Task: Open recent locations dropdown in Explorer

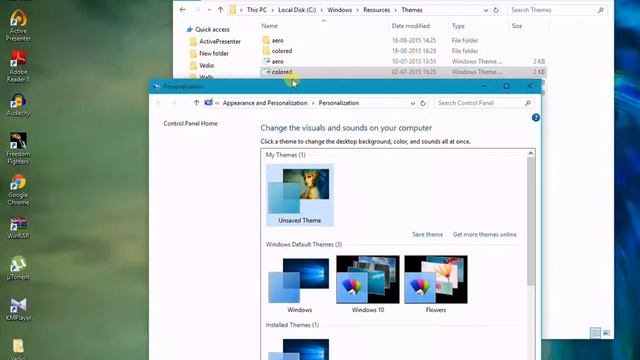Action: pos(209,10)
